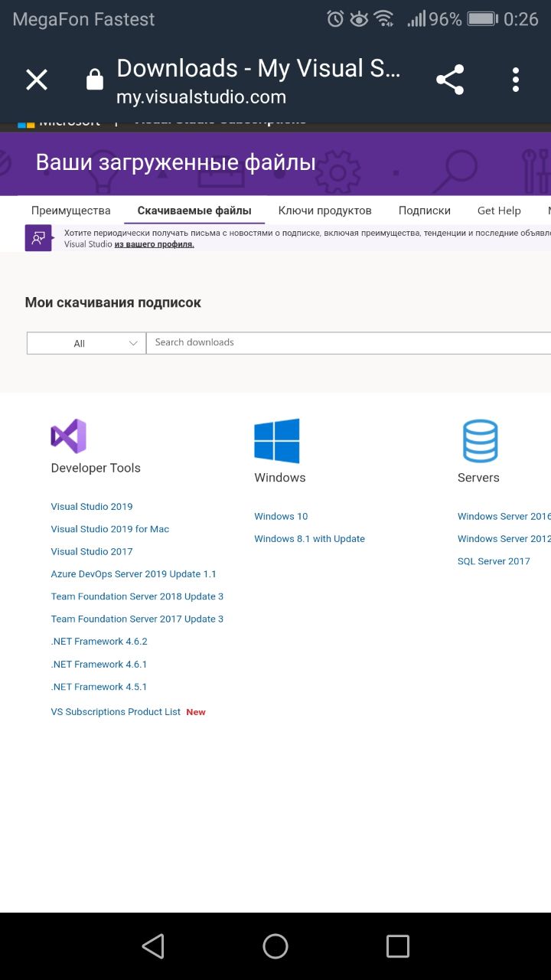Open Windows 10 downloads
Screen dimensions: 551x980
[281, 517]
